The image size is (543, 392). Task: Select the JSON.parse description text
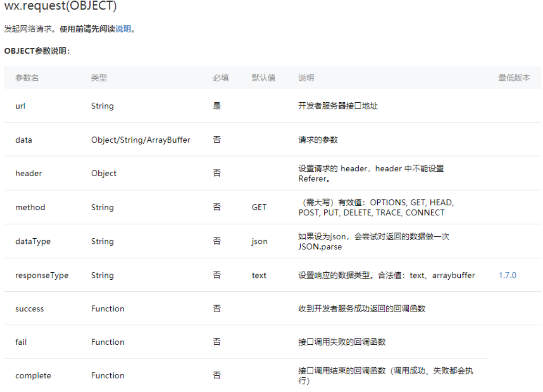[x=373, y=242]
